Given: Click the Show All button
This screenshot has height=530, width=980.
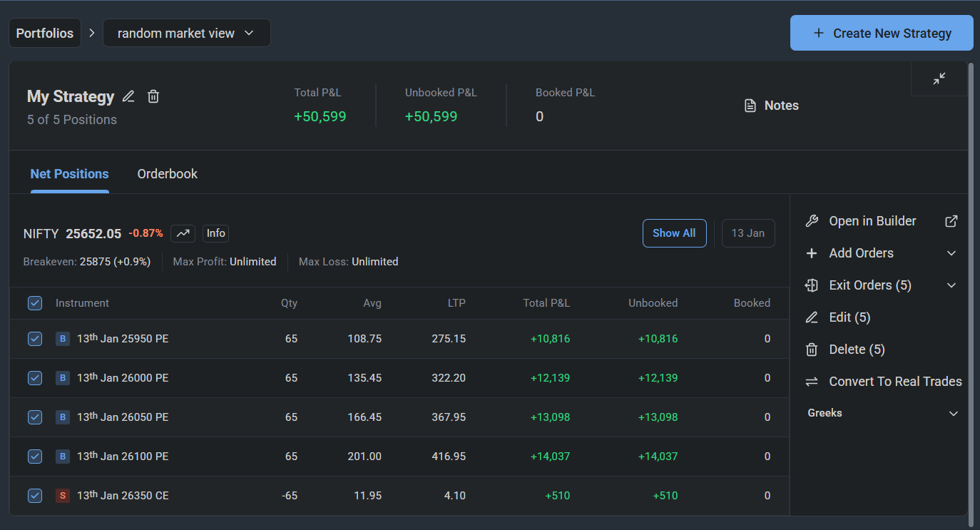Looking at the screenshot, I should 674,233.
